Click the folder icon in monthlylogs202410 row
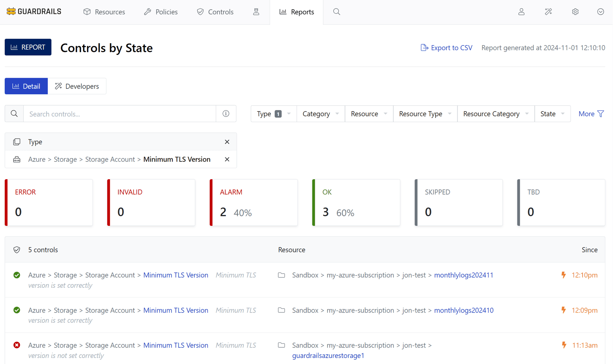The height and width of the screenshot is (364, 613). click(281, 310)
